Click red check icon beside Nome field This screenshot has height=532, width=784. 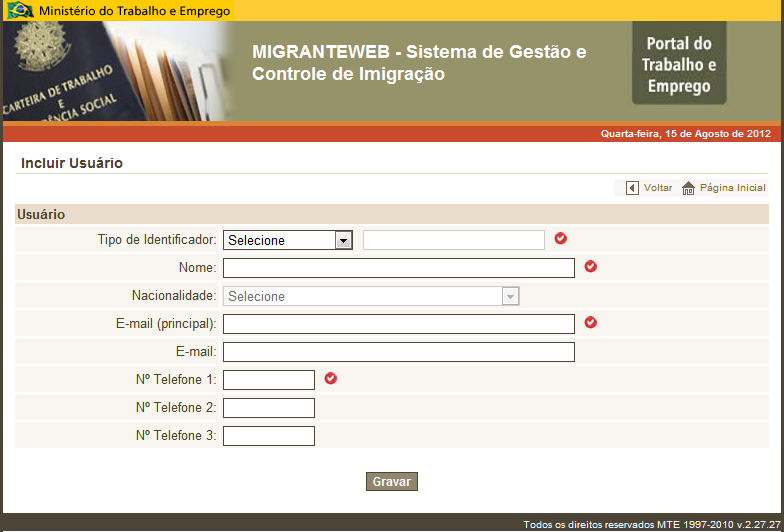click(590, 267)
